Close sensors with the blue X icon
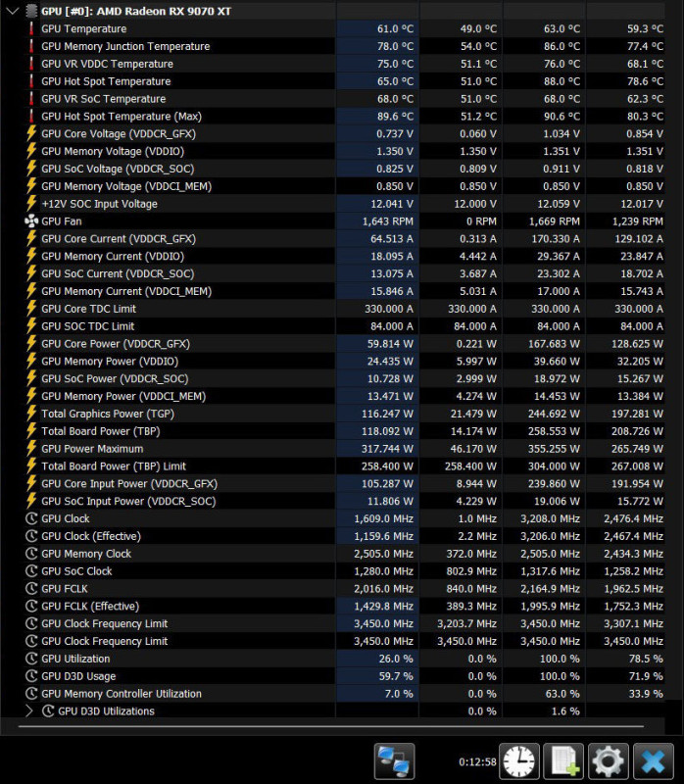 click(x=653, y=761)
